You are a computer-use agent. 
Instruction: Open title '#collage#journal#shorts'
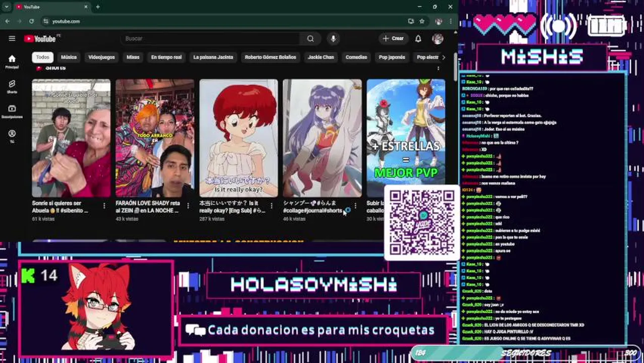[312, 207]
